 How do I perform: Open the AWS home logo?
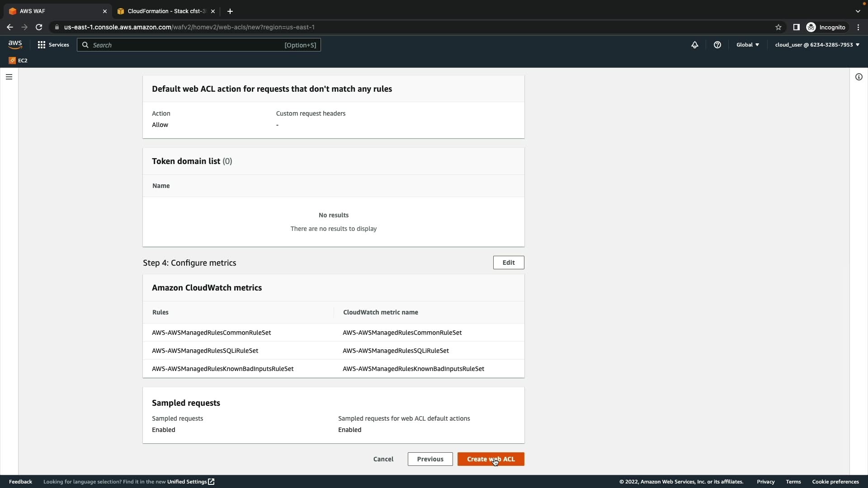click(15, 44)
